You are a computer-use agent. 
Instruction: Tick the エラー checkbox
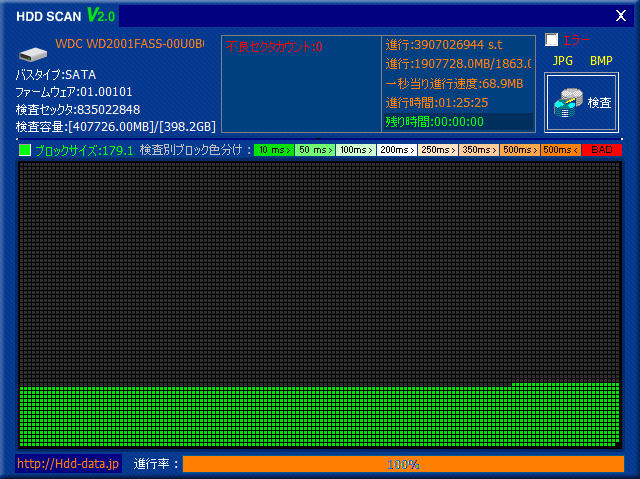click(x=551, y=40)
